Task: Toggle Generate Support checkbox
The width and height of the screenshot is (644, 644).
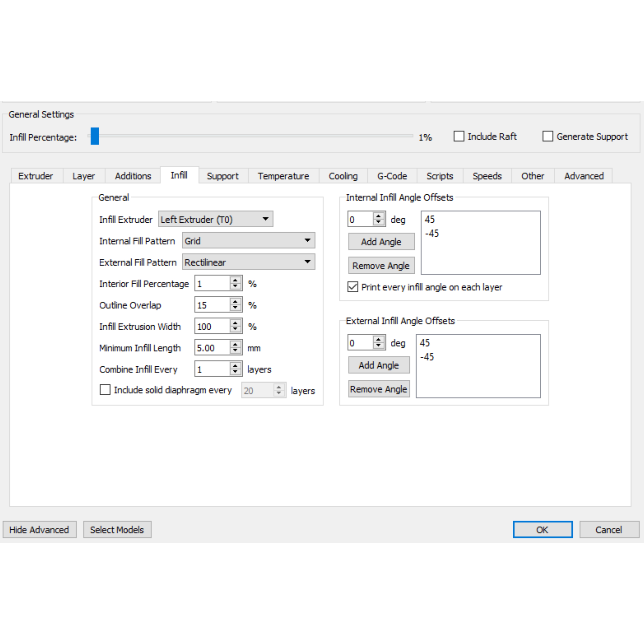Action: tap(548, 136)
